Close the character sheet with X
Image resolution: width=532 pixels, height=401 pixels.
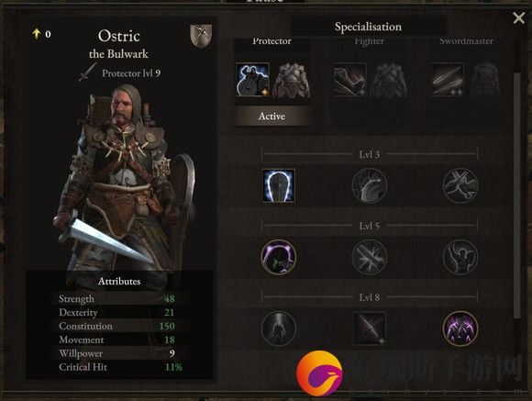519,18
